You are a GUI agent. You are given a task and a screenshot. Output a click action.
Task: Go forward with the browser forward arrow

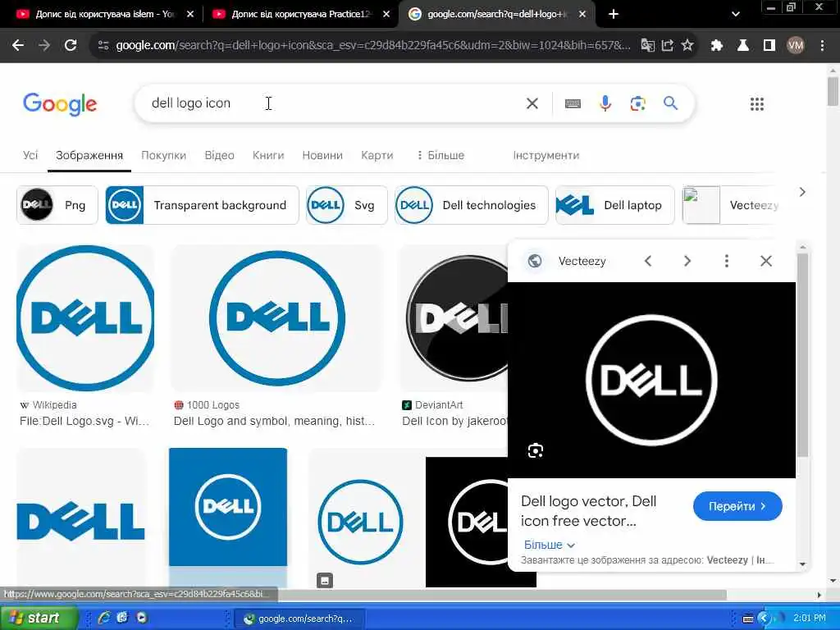44,45
